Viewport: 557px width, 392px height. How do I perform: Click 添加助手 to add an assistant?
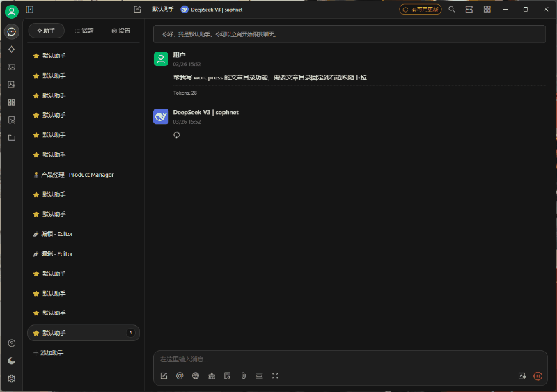(49, 353)
